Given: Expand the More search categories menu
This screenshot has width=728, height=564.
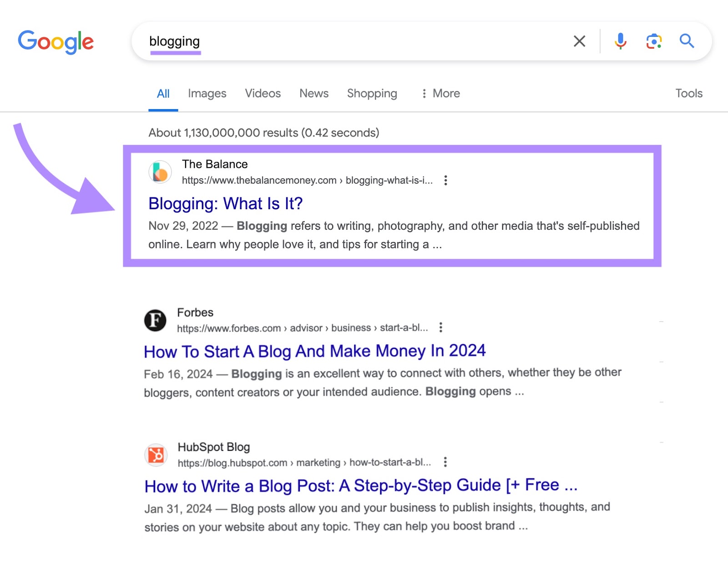Looking at the screenshot, I should [x=440, y=93].
